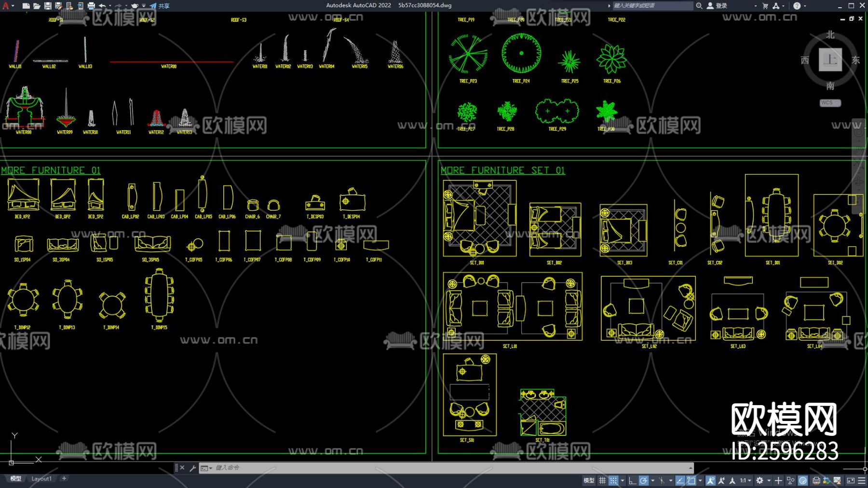Screen dimensions: 868x488
Task: Expand command line history arrow
Action: [691, 468]
